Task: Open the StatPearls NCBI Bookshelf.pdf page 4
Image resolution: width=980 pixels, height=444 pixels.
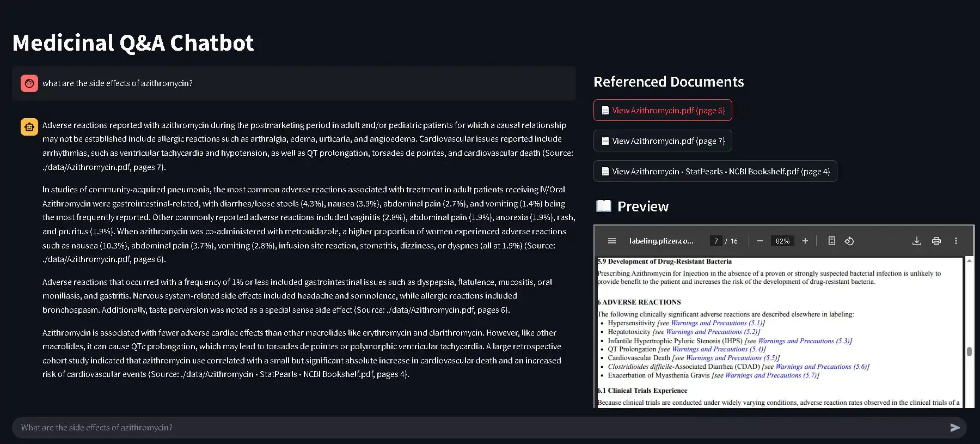Action: [x=715, y=171]
